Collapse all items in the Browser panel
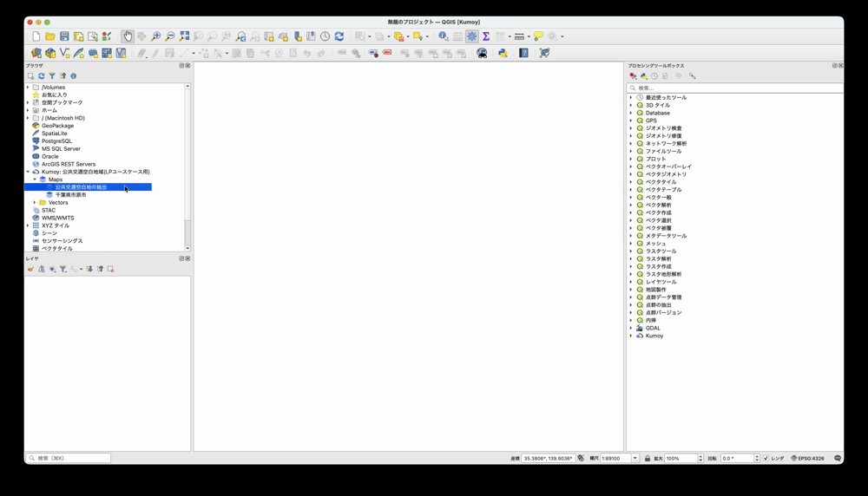This screenshot has height=496, width=868. pyautogui.click(x=62, y=76)
